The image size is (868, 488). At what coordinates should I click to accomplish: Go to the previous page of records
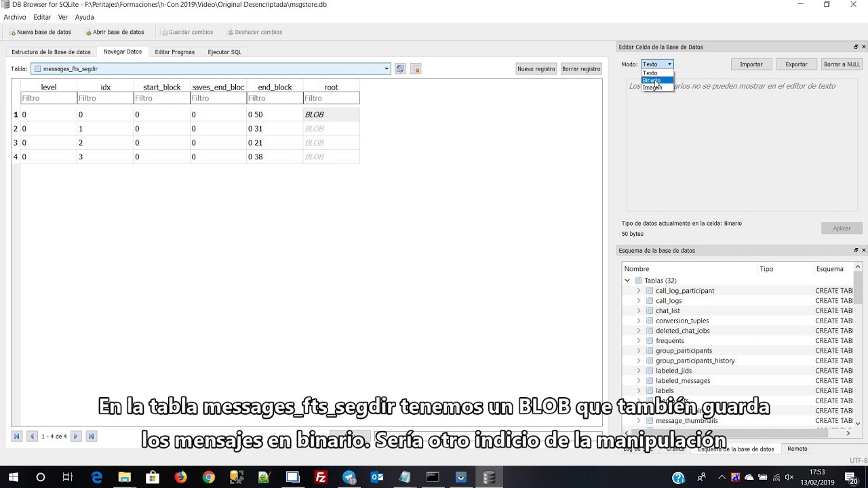coord(31,436)
